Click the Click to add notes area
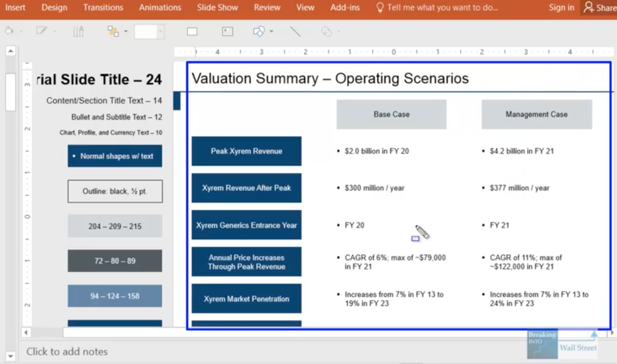617x364 pixels. pyautogui.click(x=67, y=351)
